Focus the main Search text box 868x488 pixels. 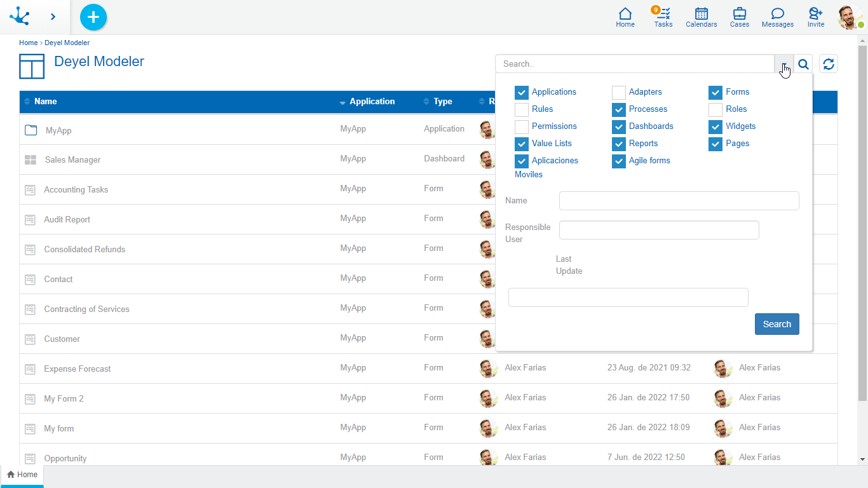635,64
